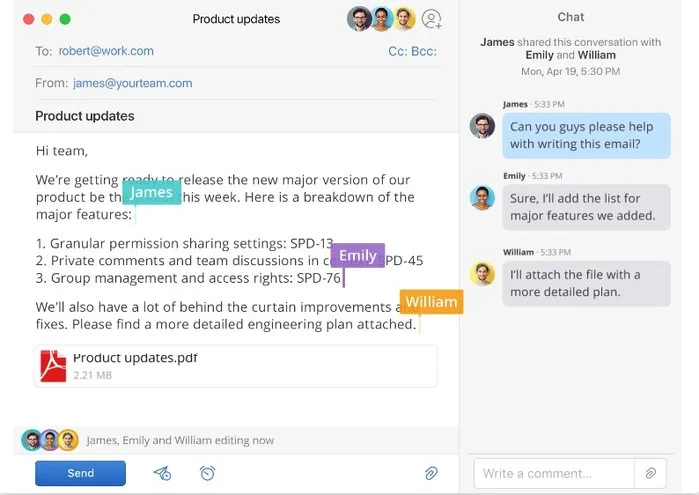The width and height of the screenshot is (699, 495).
Task: Click William's avatar beside his chat message
Action: [482, 273]
